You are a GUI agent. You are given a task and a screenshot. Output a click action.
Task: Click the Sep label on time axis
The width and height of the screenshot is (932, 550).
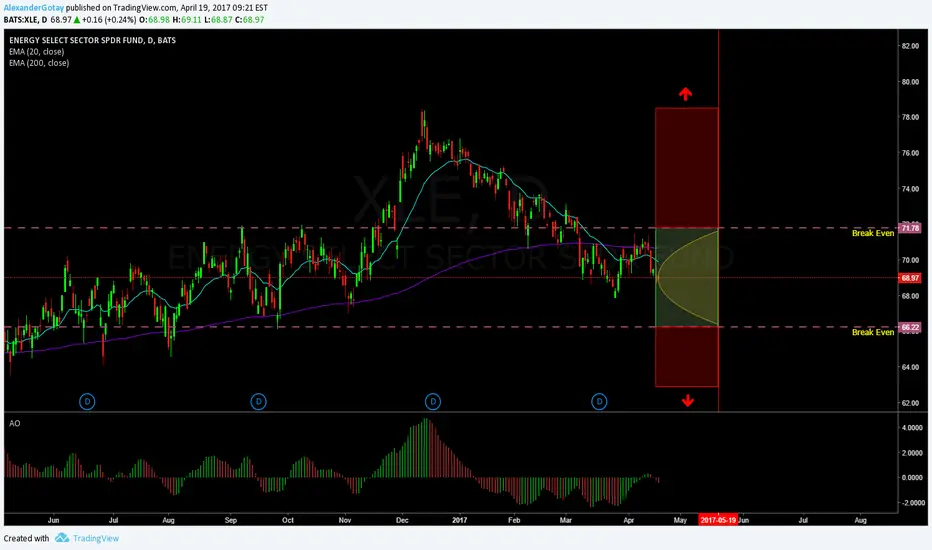pos(231,520)
